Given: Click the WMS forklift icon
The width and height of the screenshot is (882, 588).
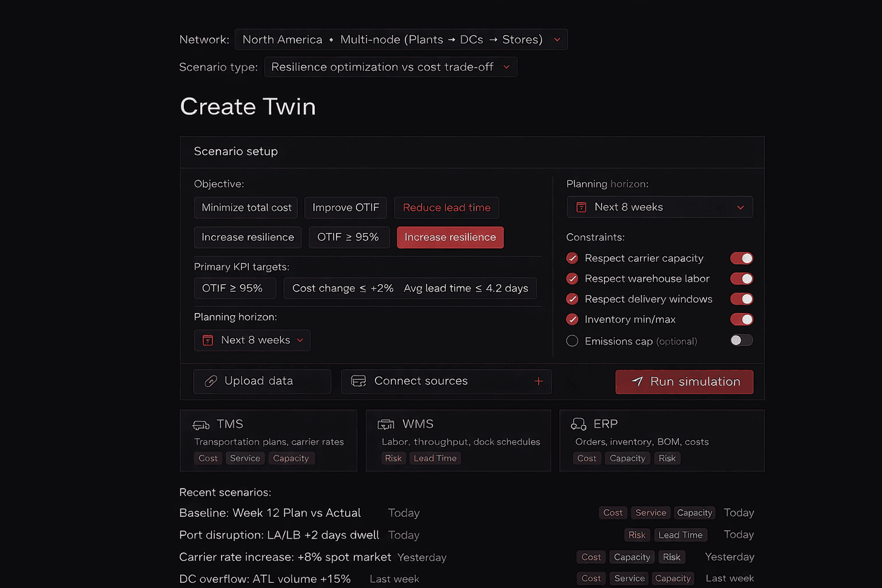Looking at the screenshot, I should coord(385,424).
